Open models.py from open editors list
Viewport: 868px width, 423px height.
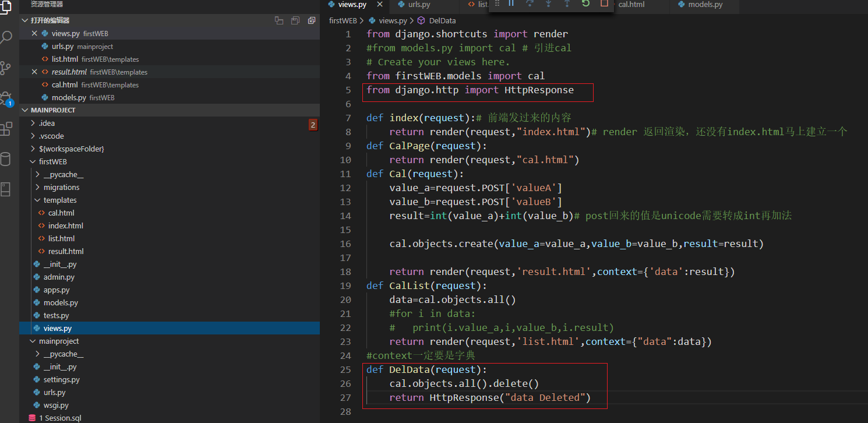click(170, 97)
